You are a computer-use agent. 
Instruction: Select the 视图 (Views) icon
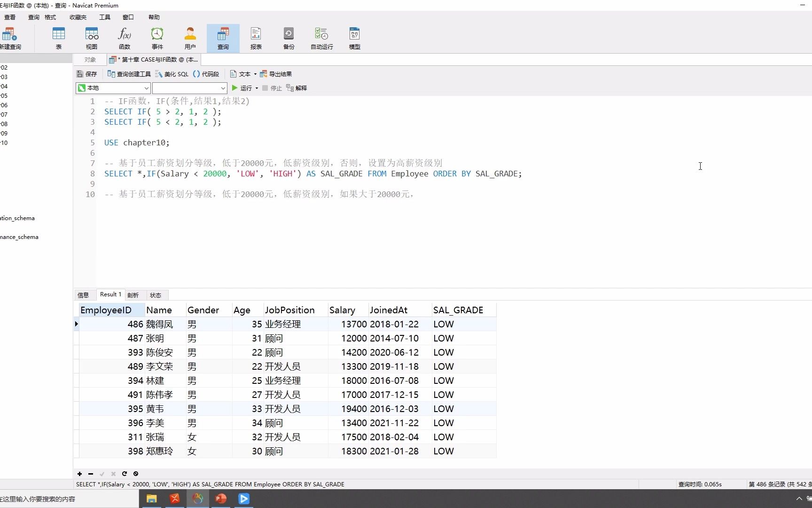[91, 38]
